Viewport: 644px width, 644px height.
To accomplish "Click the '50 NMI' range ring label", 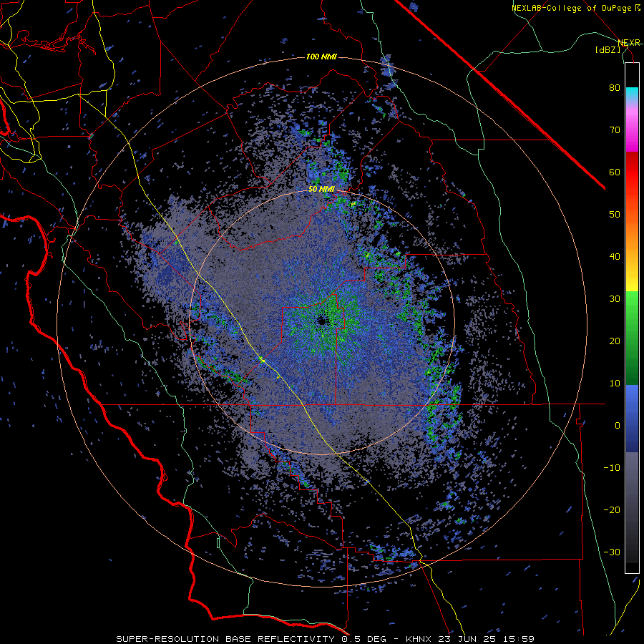I will pos(321,190).
